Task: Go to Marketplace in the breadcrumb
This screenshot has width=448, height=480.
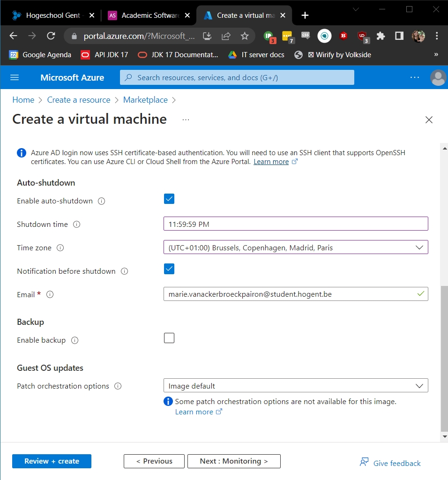Action: tap(145, 100)
